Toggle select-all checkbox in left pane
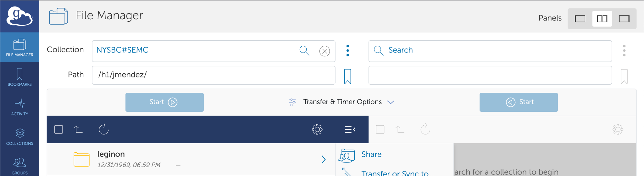Image resolution: width=644 pixels, height=176 pixels. tap(58, 129)
